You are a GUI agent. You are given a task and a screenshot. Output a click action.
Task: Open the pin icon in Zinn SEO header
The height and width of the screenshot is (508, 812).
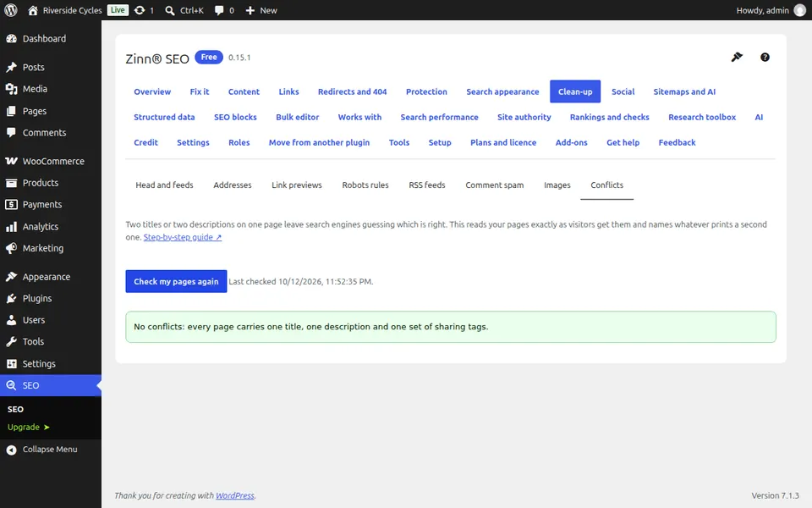(737, 57)
